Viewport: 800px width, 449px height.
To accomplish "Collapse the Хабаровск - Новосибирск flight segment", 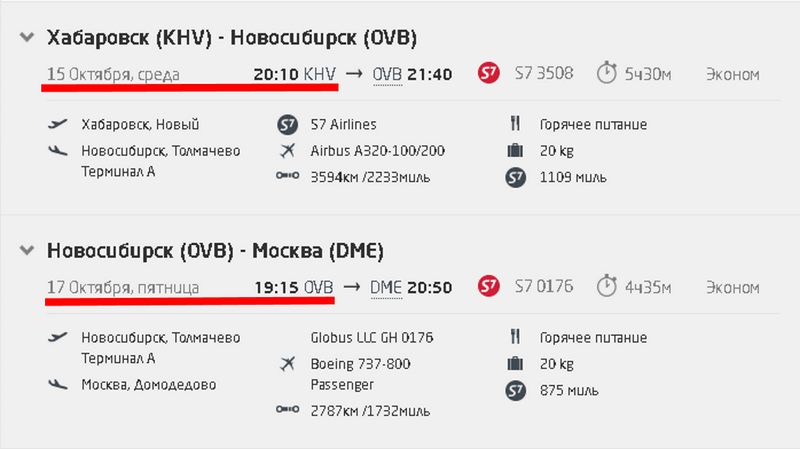I will pos(25,38).
